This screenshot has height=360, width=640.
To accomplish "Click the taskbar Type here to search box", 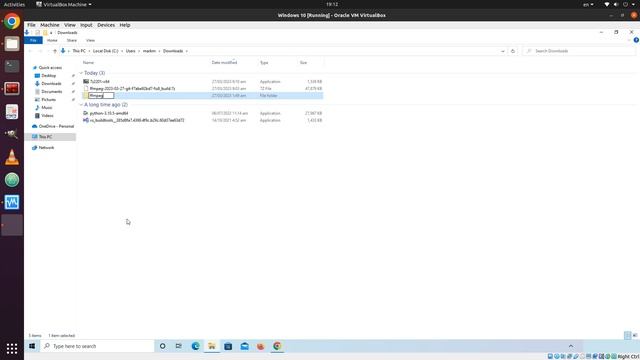I will point(97,346).
